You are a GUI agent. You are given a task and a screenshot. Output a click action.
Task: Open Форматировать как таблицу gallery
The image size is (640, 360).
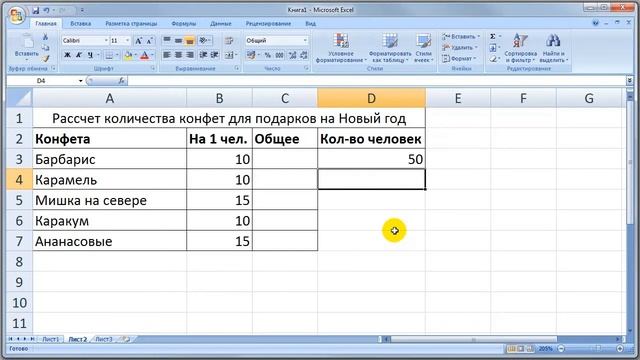(390, 48)
